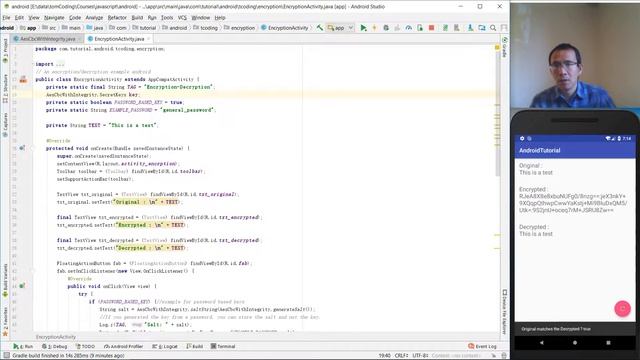Image resolution: width=640 pixels, height=360 pixels.
Task: Click the override gutter icon beside onCreate
Action: 22,148
